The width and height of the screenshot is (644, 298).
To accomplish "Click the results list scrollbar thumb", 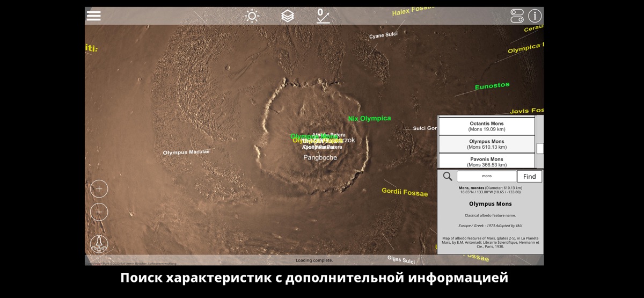I will [540, 149].
